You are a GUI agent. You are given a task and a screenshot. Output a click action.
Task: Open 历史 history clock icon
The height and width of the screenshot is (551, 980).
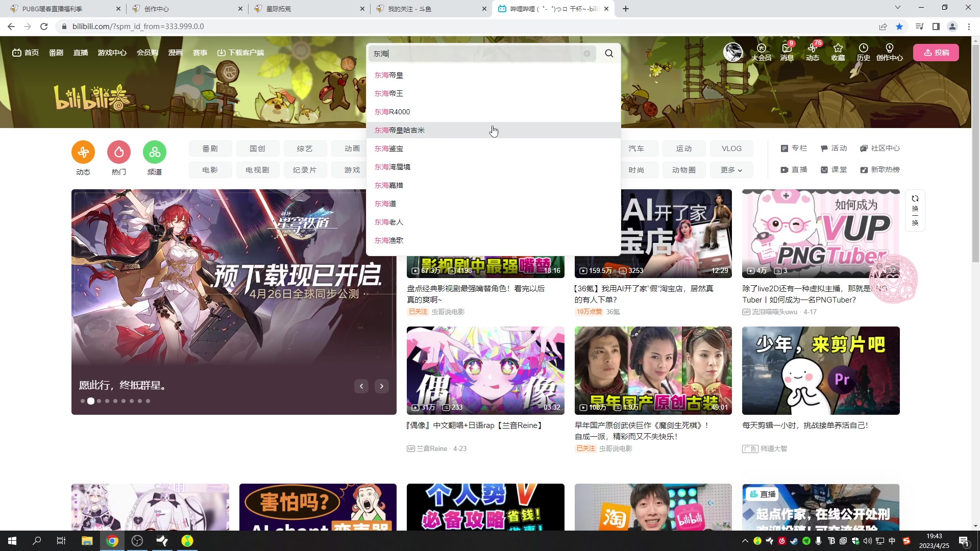click(864, 52)
